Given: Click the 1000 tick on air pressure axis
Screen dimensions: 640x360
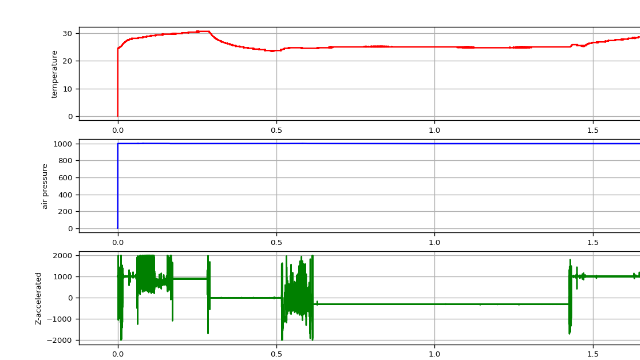Looking at the screenshot, I should [62, 144].
